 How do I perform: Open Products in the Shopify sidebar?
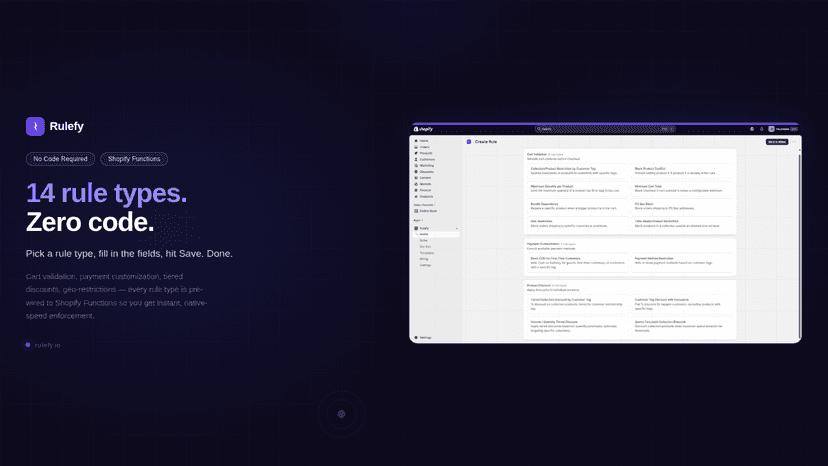(x=426, y=153)
